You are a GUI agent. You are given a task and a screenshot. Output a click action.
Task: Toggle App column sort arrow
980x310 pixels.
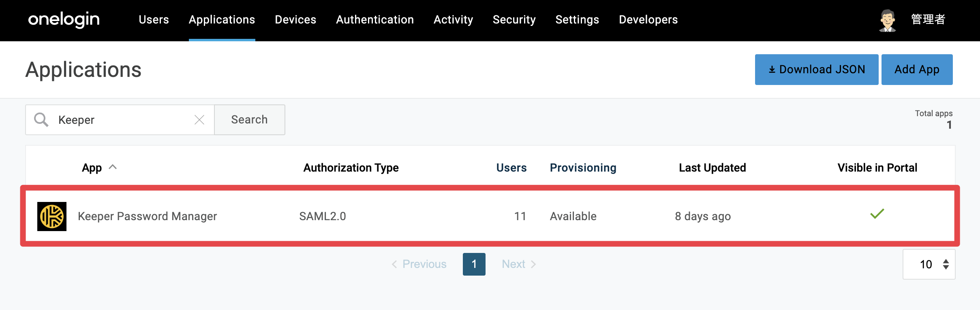[x=113, y=167]
